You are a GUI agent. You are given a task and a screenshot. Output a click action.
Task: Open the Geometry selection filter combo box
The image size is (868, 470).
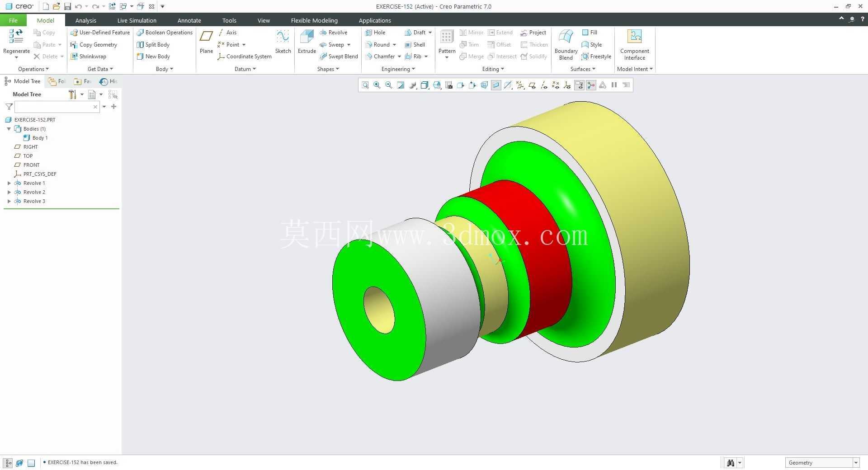pos(822,463)
